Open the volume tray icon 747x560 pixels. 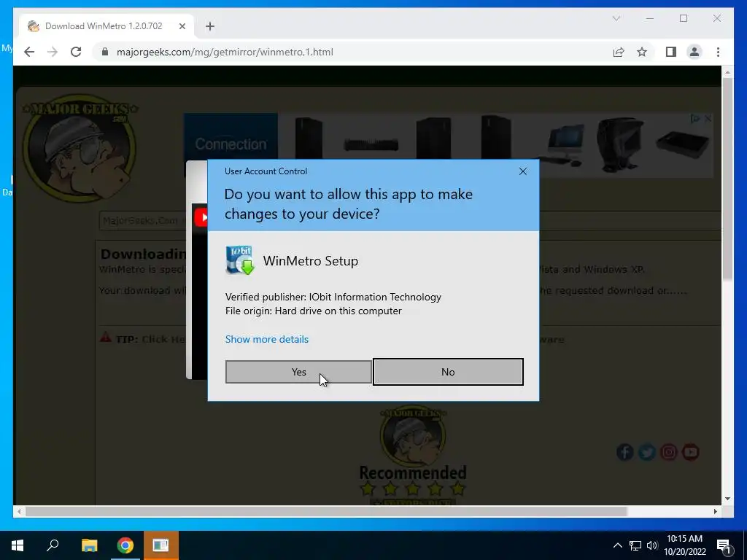tap(652, 545)
